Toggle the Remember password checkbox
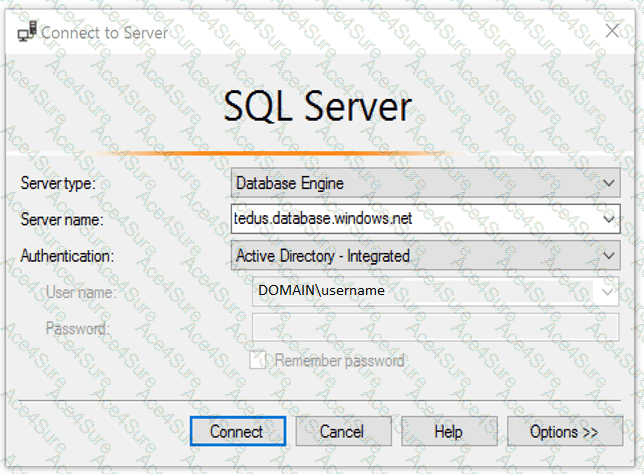Image resolution: width=644 pixels, height=474 pixels. tap(258, 360)
